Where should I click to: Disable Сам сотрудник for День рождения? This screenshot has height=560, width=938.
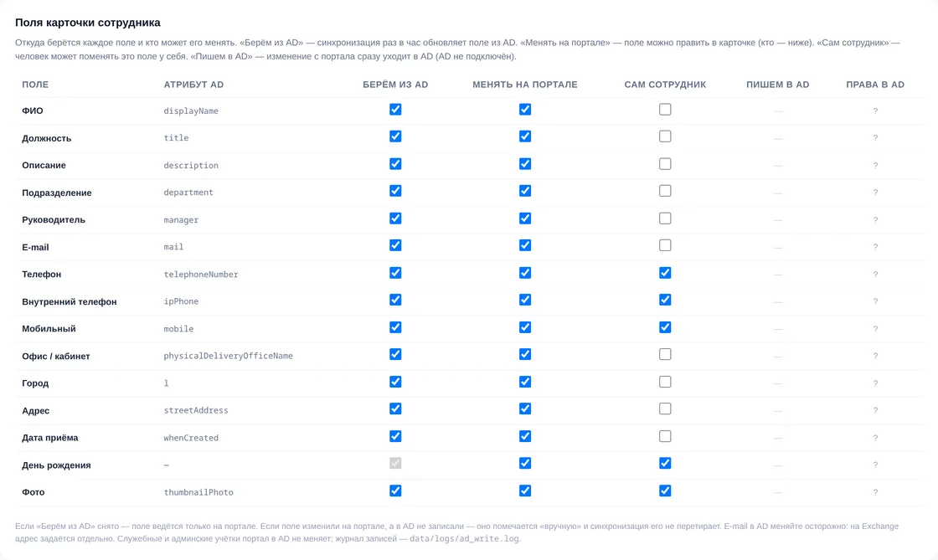tap(665, 463)
